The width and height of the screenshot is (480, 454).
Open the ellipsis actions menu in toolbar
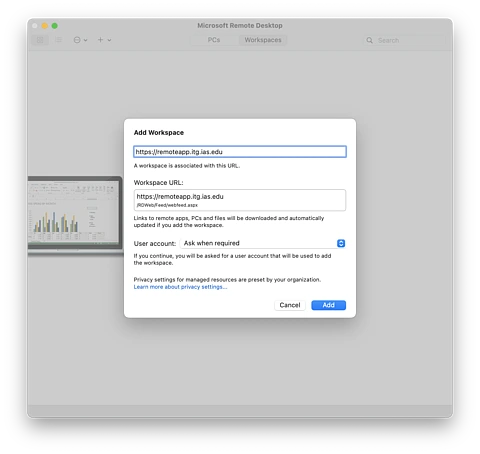80,40
